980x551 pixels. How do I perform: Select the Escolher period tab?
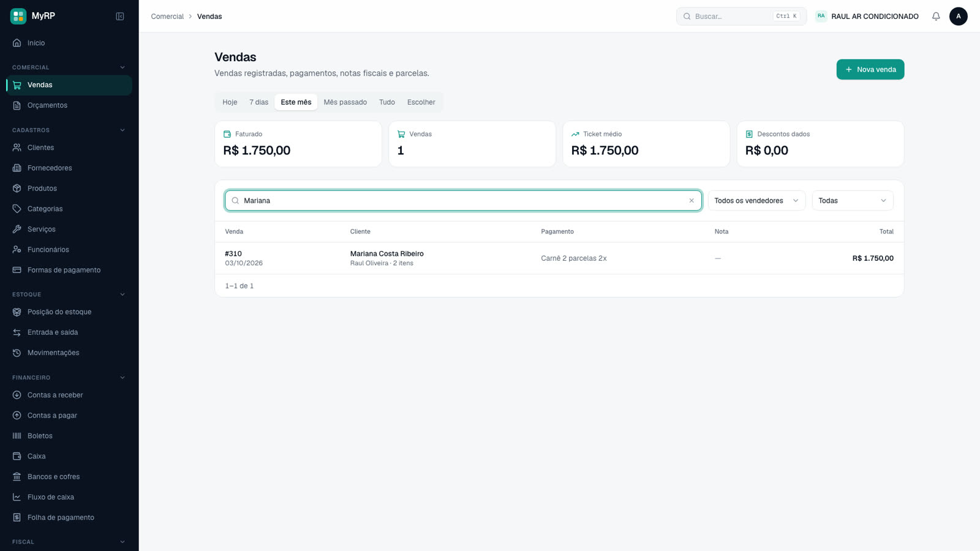click(421, 102)
